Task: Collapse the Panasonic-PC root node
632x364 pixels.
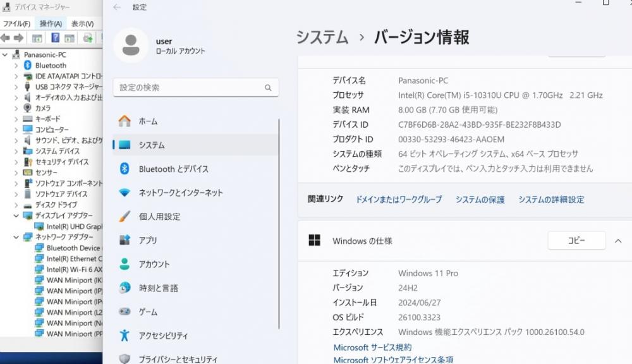Action: (x=5, y=54)
